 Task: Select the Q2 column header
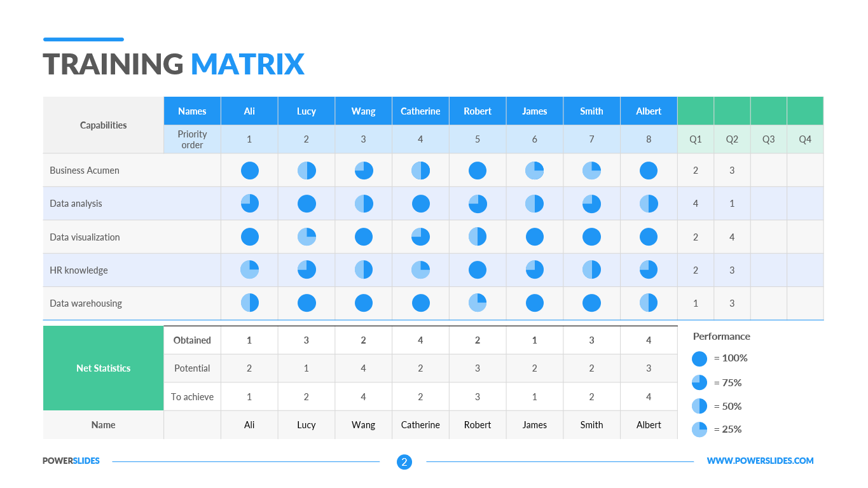[732, 139]
